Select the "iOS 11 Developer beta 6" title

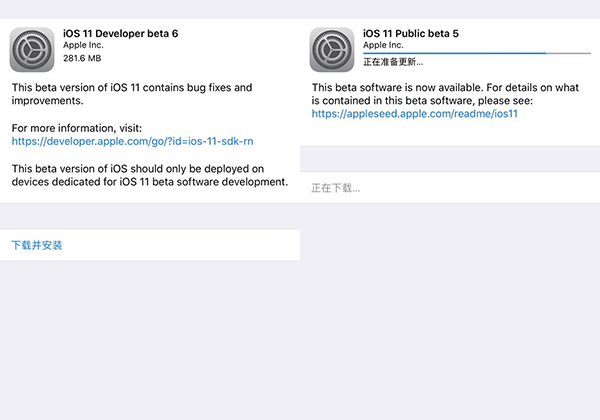[x=121, y=34]
